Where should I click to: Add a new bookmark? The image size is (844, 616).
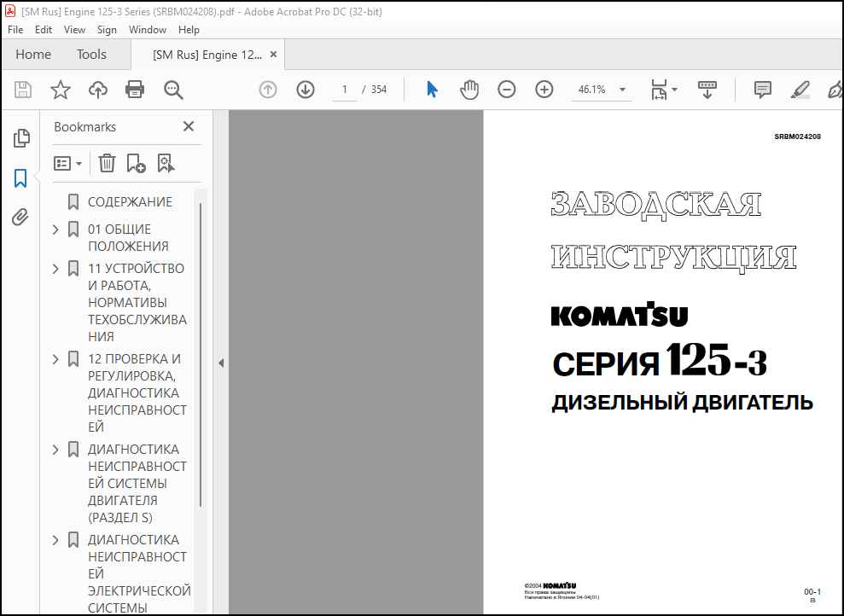point(137,163)
